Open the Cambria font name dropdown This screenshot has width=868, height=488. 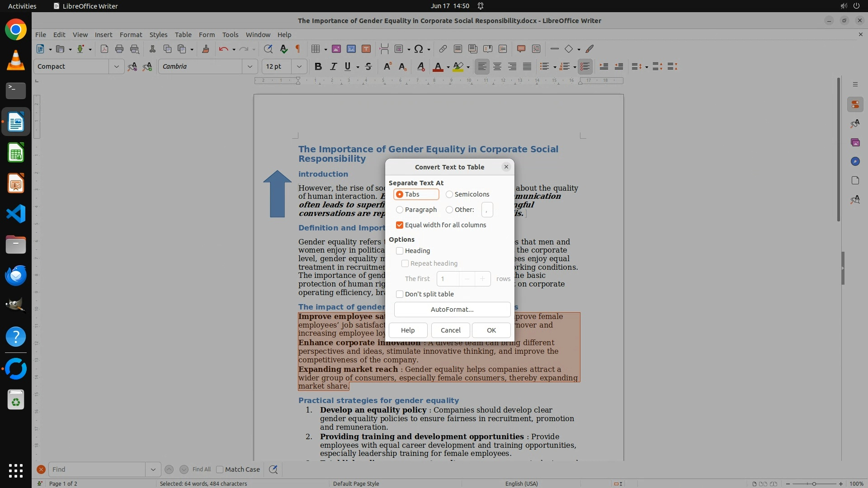tap(250, 66)
